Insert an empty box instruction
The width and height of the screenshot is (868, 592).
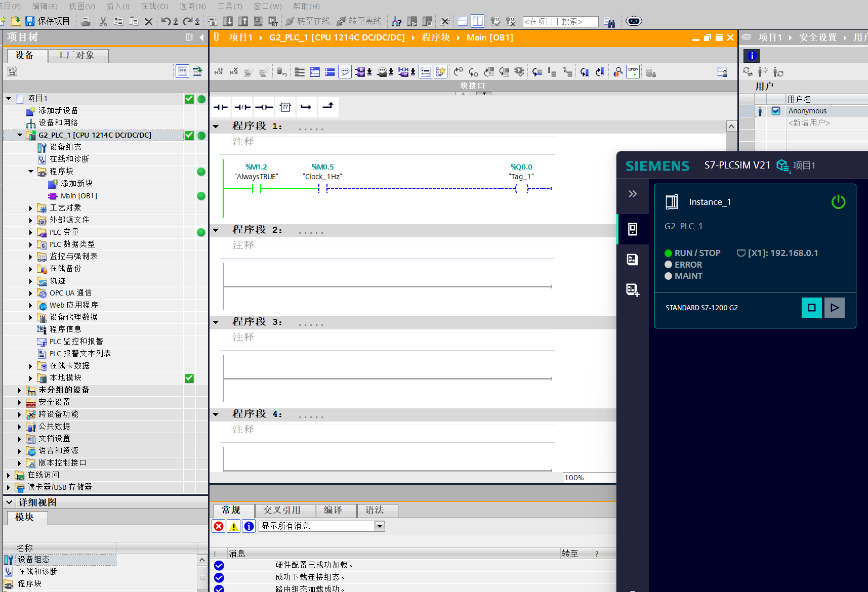(x=285, y=107)
